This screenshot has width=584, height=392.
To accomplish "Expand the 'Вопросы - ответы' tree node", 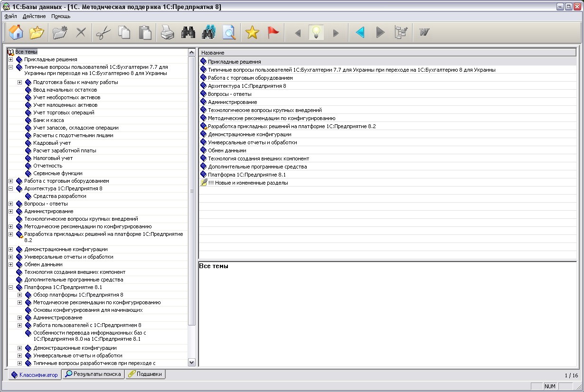I will click(x=11, y=204).
